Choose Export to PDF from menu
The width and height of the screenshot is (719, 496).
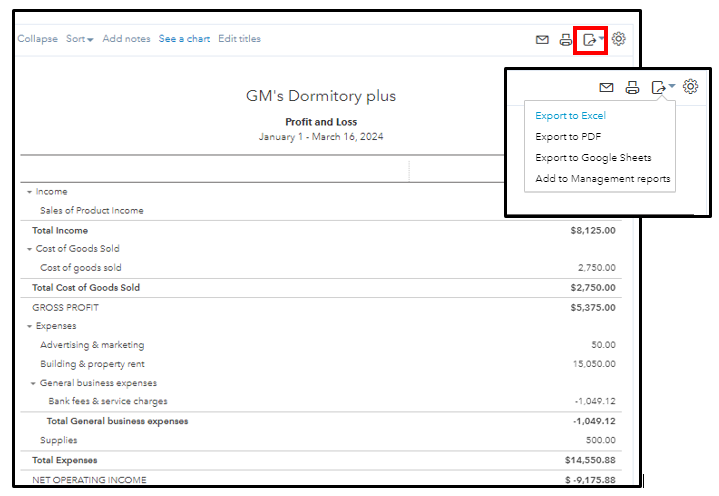(x=568, y=137)
